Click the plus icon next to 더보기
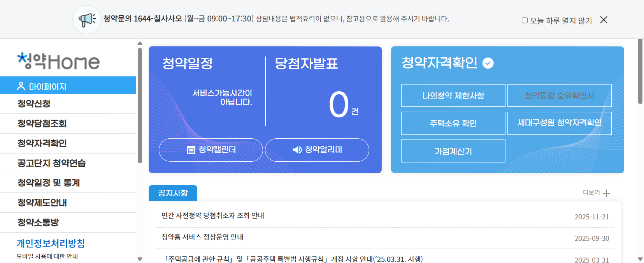 (606, 193)
